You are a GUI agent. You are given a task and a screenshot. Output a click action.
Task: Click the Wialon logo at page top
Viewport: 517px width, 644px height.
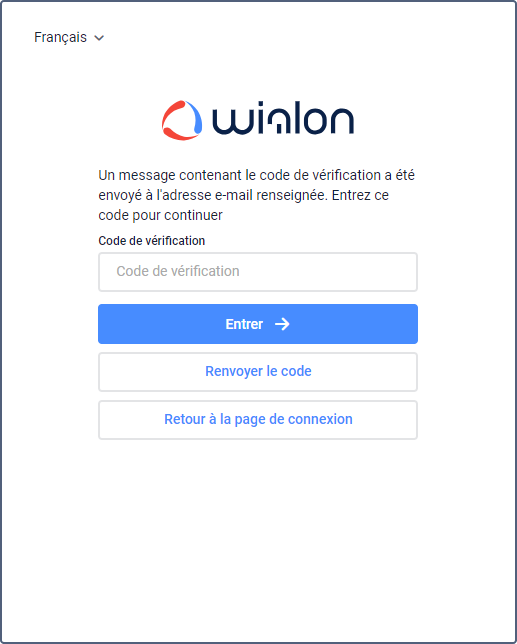point(258,120)
